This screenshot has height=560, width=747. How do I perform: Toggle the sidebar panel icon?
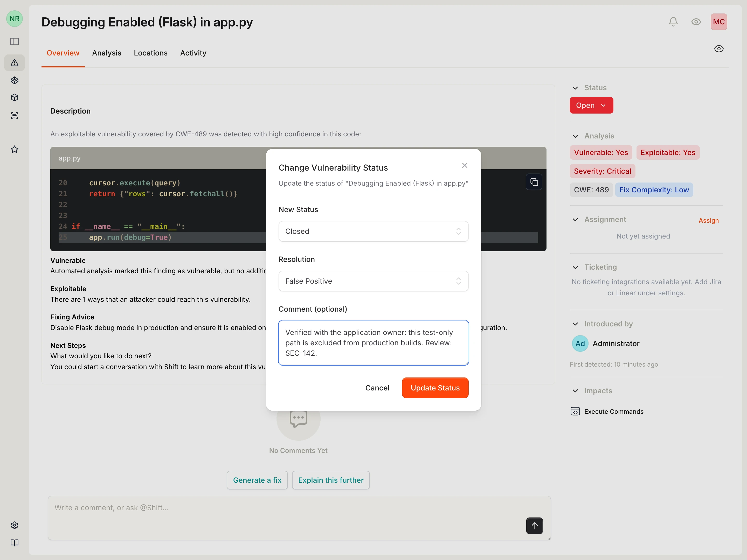click(x=15, y=41)
